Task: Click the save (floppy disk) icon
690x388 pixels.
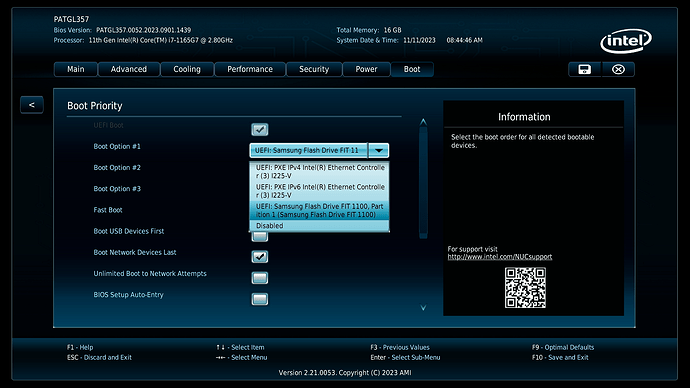Action: coord(584,70)
